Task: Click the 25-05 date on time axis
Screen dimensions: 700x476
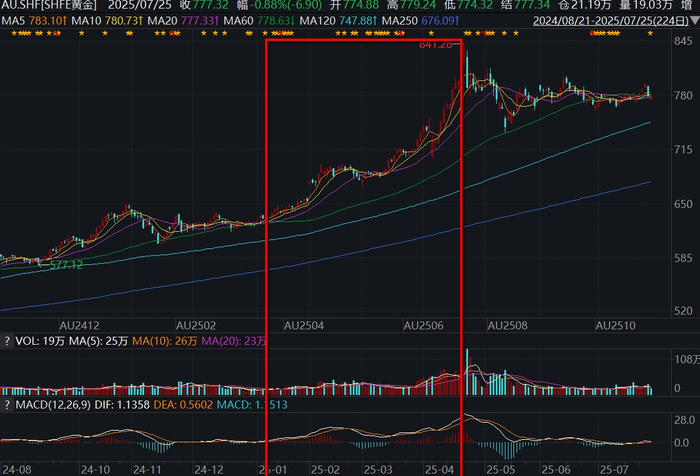Action: coord(500,470)
